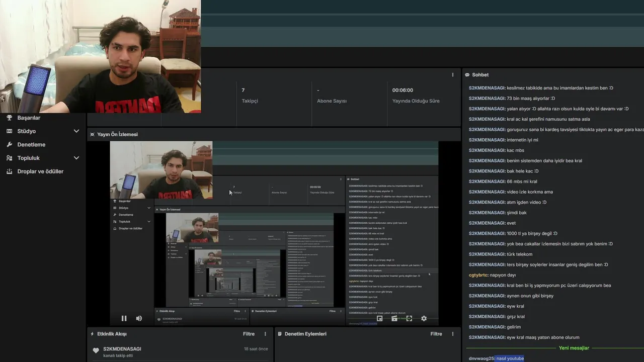Click the Denetim Eylemleri document icon
Screen dimensions: 644x362
coord(279,334)
